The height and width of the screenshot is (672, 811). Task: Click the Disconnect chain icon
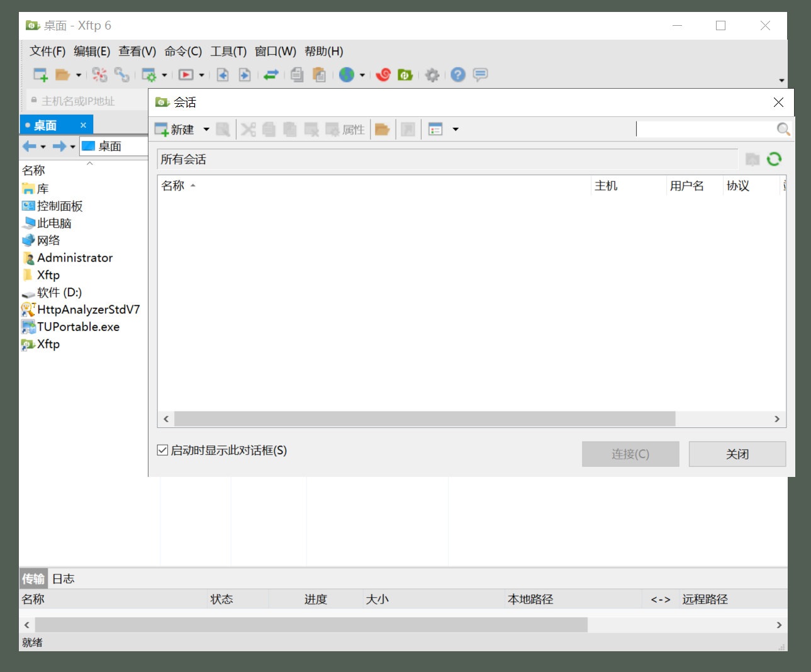(121, 75)
